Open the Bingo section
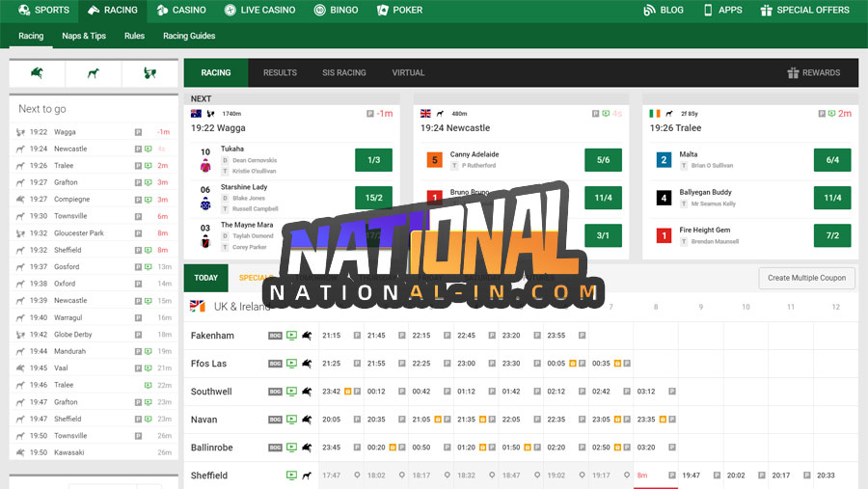Viewport: 868px width, 489px height. (x=336, y=10)
